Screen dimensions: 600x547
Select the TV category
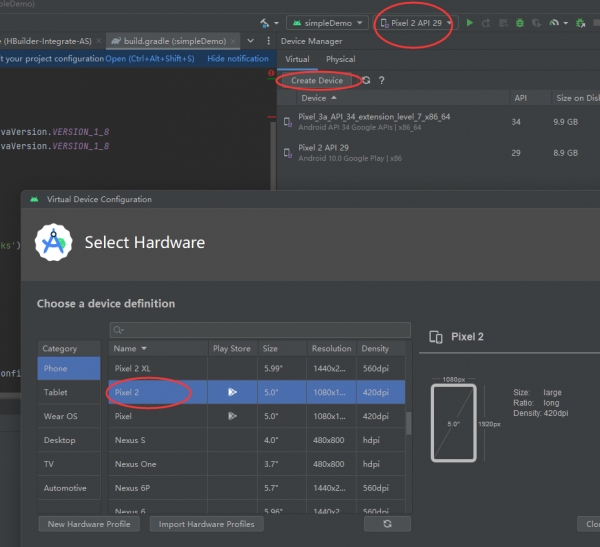point(69,464)
